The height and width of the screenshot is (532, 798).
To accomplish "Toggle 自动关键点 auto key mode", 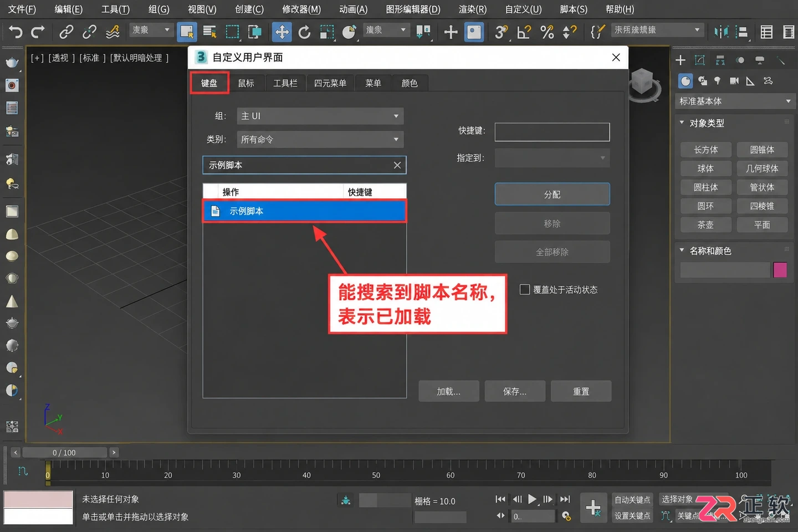I will [632, 500].
